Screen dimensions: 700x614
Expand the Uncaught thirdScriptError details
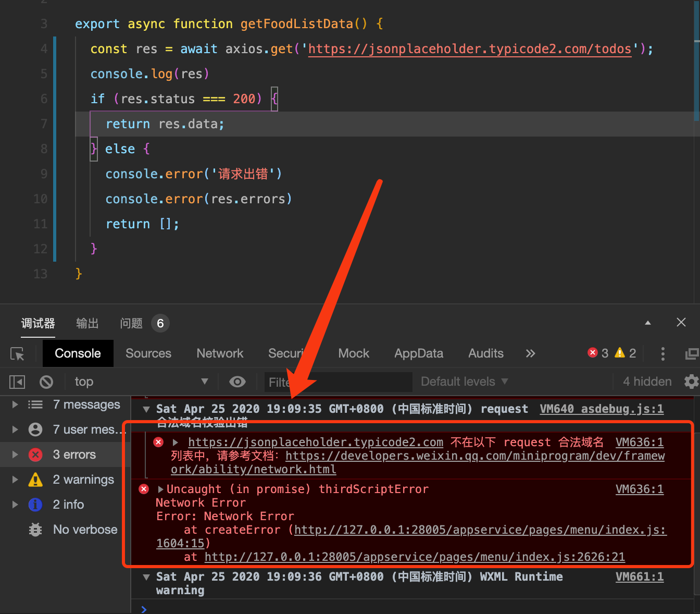point(160,489)
